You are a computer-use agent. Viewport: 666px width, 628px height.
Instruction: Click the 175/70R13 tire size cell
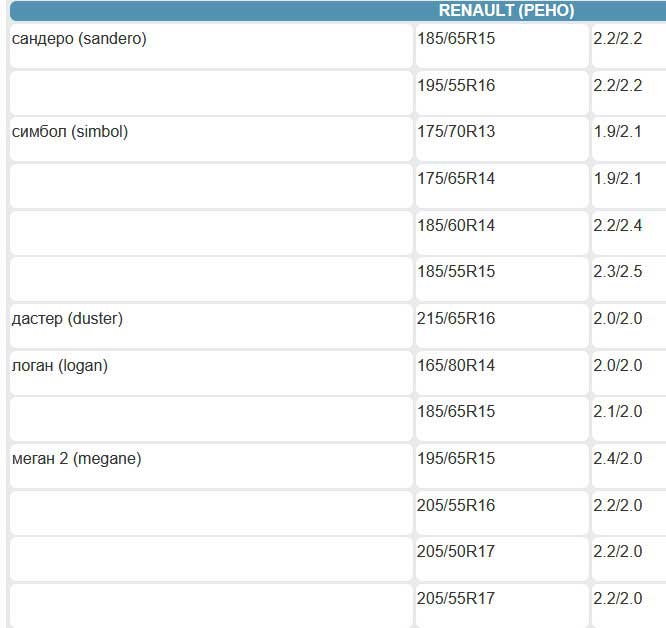click(502, 139)
